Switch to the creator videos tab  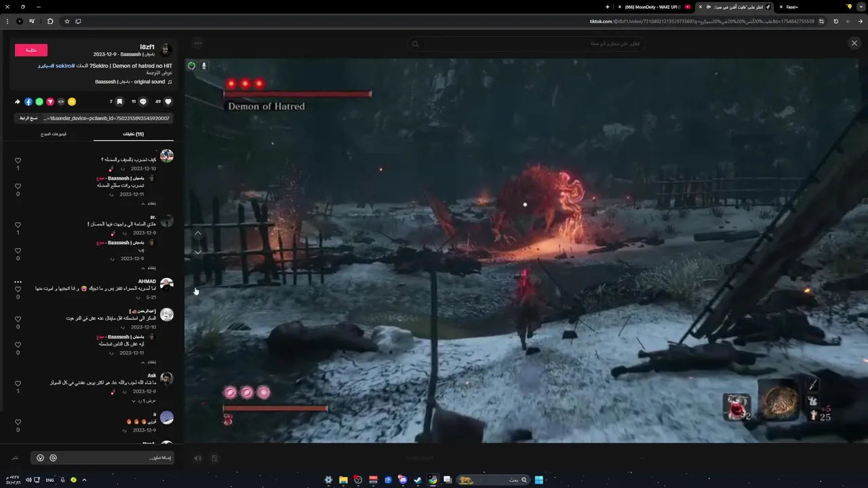(x=54, y=134)
